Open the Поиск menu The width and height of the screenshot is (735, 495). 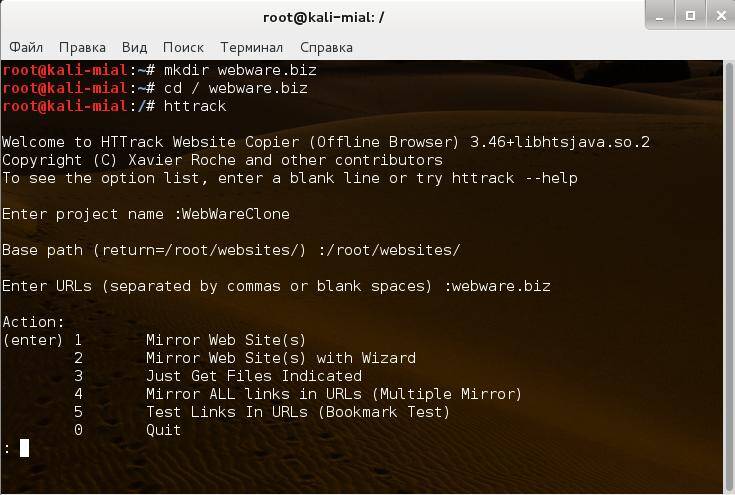point(183,47)
